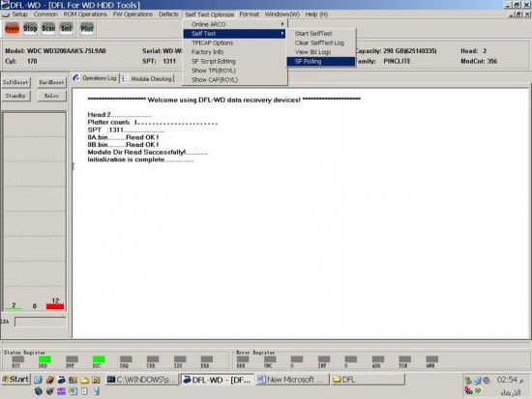Select SF Polling from the submenu
This screenshot has width=532, height=399.
point(321,62)
